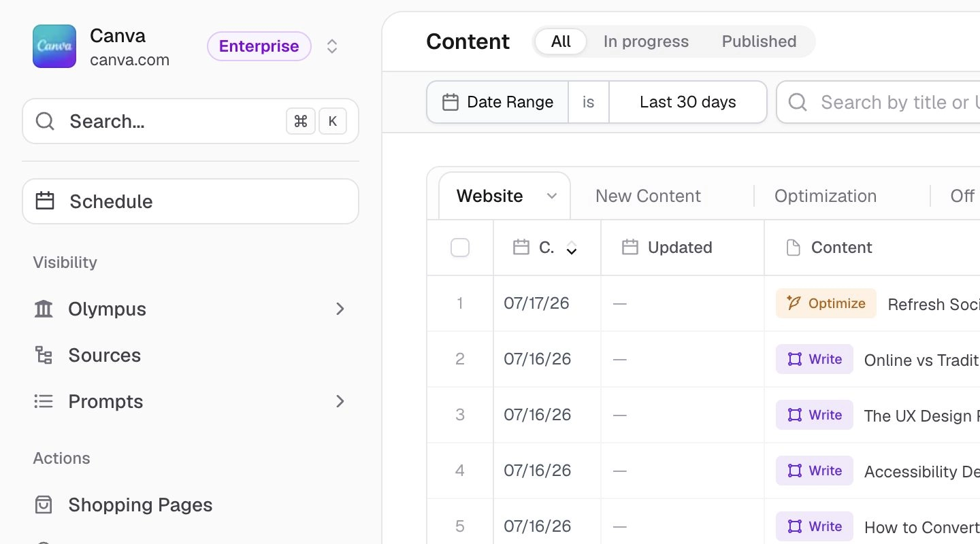Click the Write tag in row 5
980x544 pixels.
(815, 526)
